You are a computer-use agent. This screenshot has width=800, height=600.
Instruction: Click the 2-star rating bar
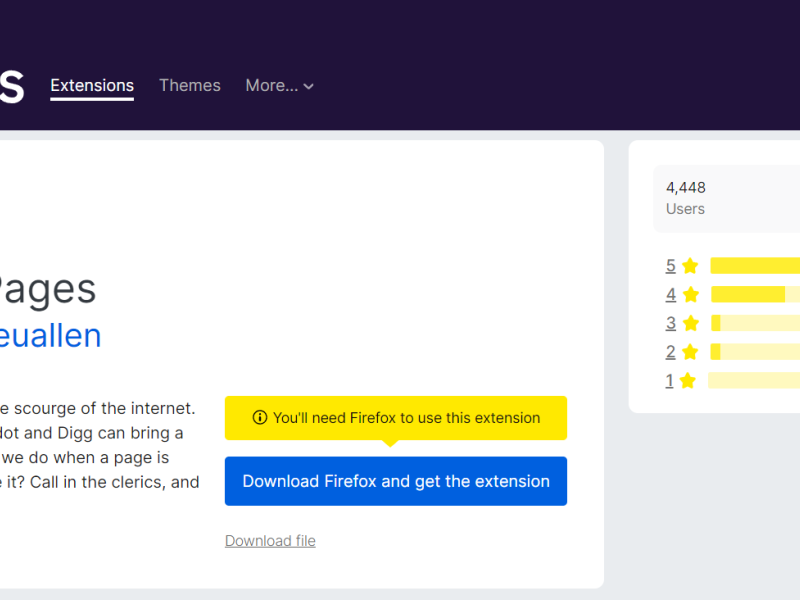[x=755, y=352]
